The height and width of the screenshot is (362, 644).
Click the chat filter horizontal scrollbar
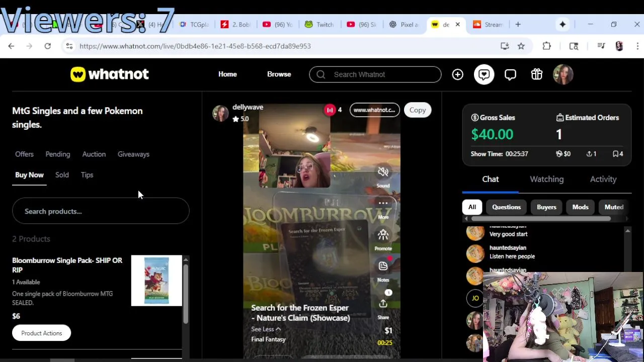click(541, 219)
